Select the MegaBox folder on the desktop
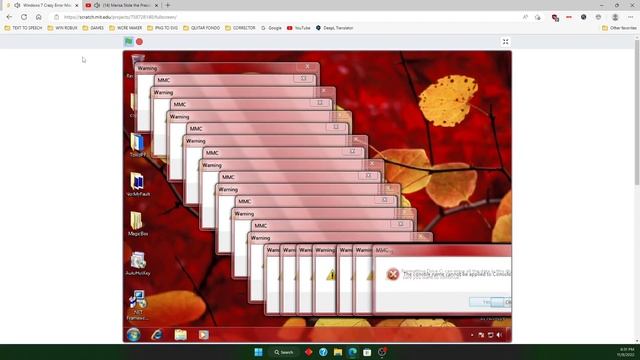Screen dimensions: 640x360 [x=138, y=224]
